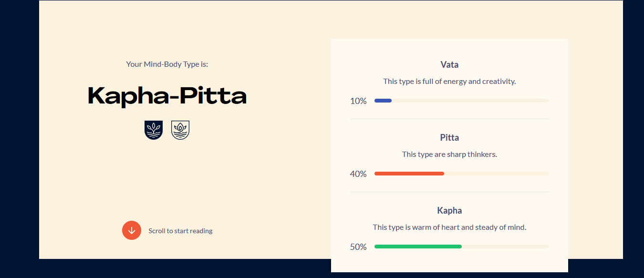The width and height of the screenshot is (644, 278).
Task: Click the 40% Pitta percentage label
Action: [x=358, y=174]
